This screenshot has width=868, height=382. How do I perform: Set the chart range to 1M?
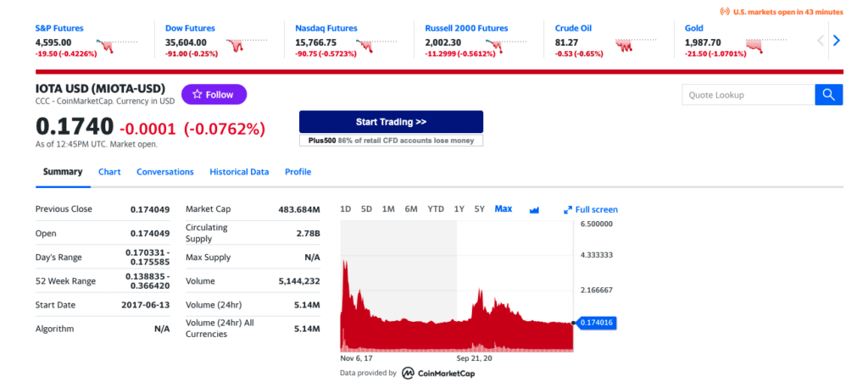[388, 209]
